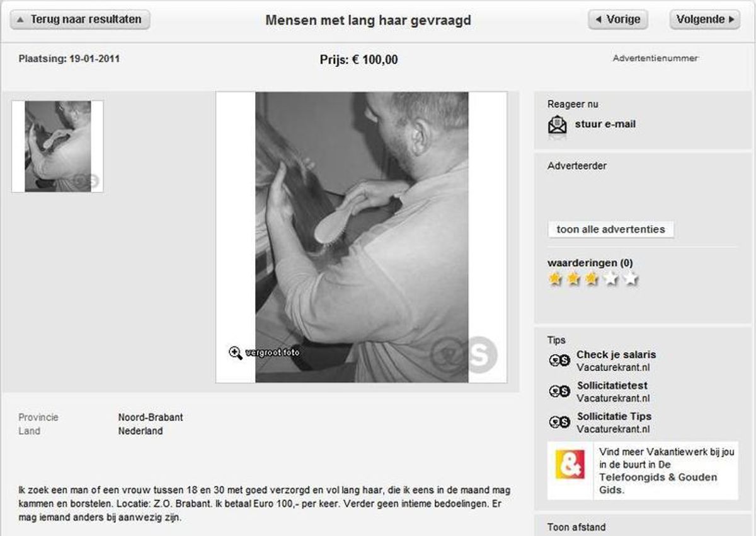
Task: Select the third rating star
Action: pos(592,279)
